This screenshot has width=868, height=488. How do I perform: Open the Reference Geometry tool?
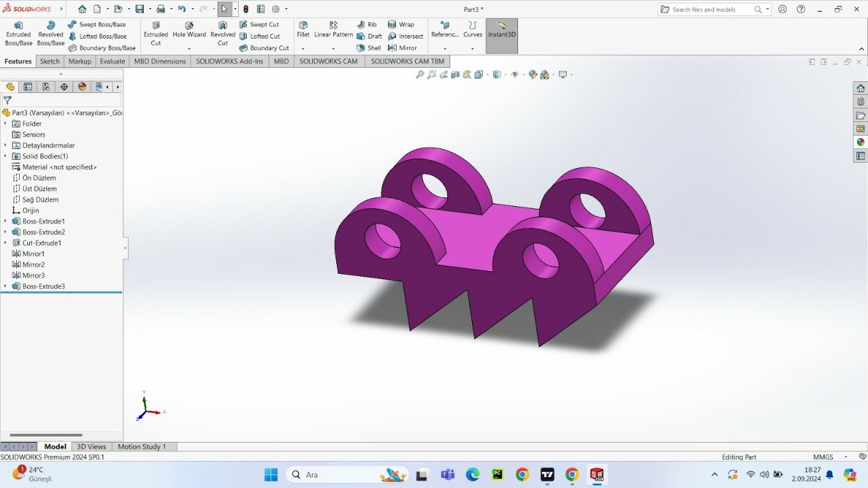click(445, 30)
